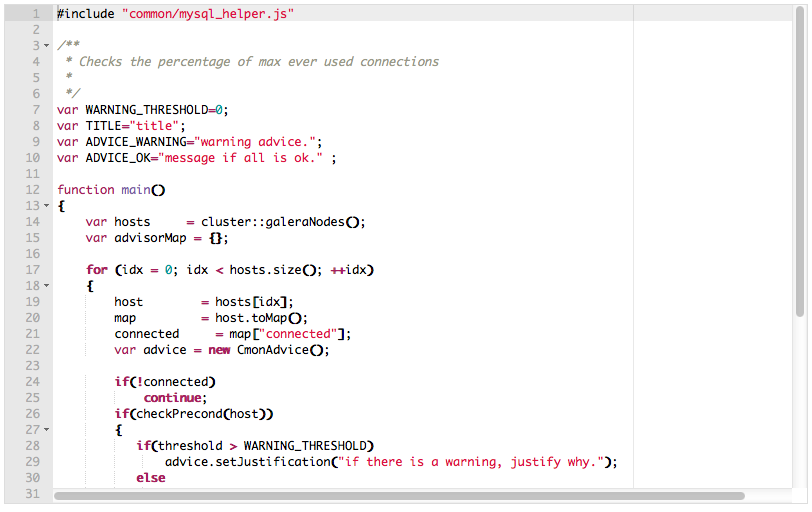
Task: Click line number 1 in the gutter
Action: pyautogui.click(x=36, y=14)
